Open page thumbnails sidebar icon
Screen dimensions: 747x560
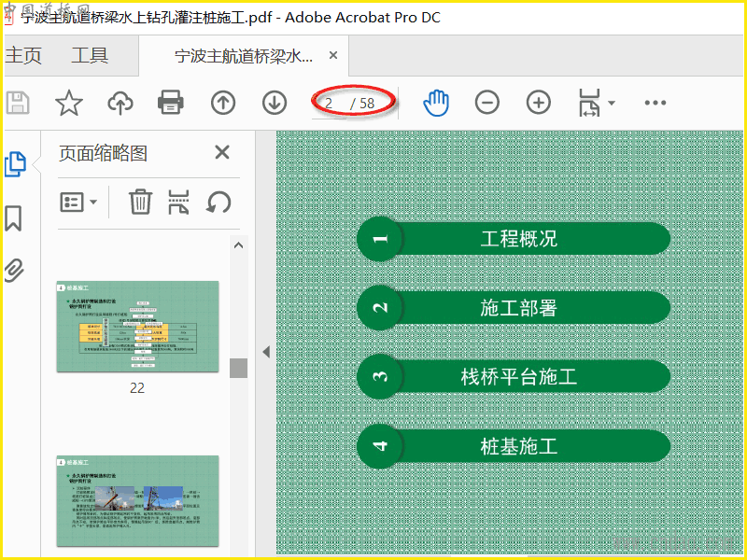[x=15, y=164]
